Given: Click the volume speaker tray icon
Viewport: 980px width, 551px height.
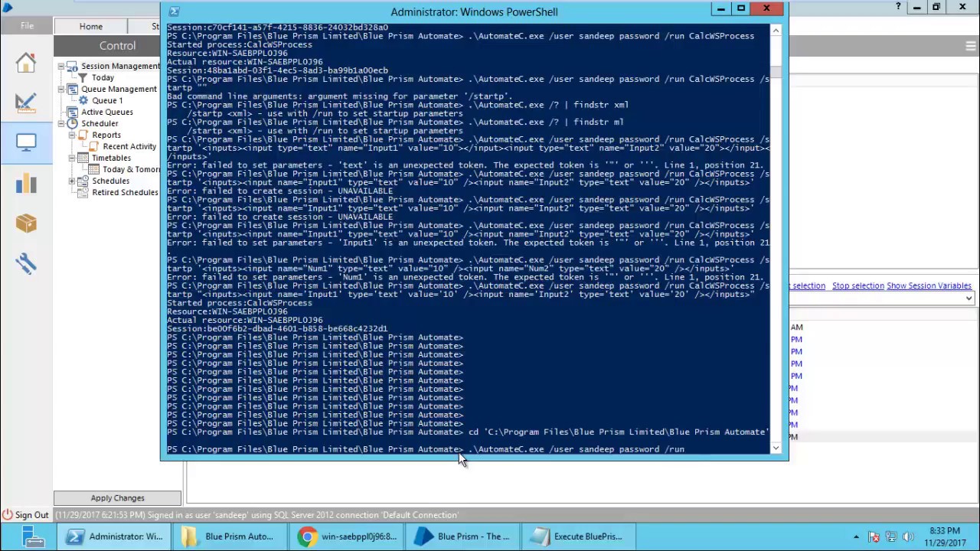Looking at the screenshot, I should [909, 536].
